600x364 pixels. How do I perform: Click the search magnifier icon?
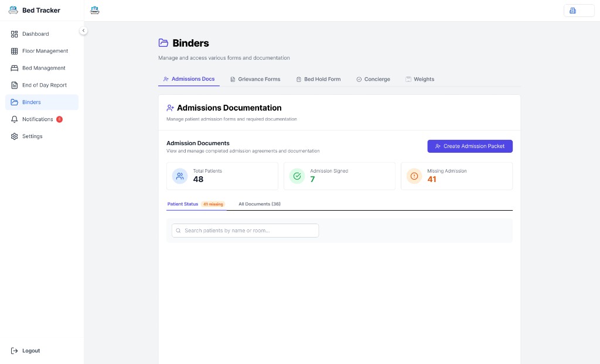[x=178, y=231]
